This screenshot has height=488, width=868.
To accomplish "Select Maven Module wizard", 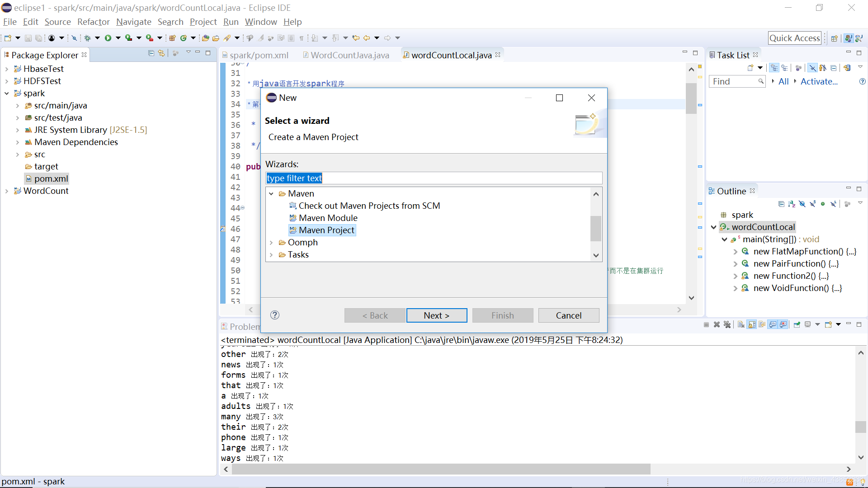I will 323,218.
